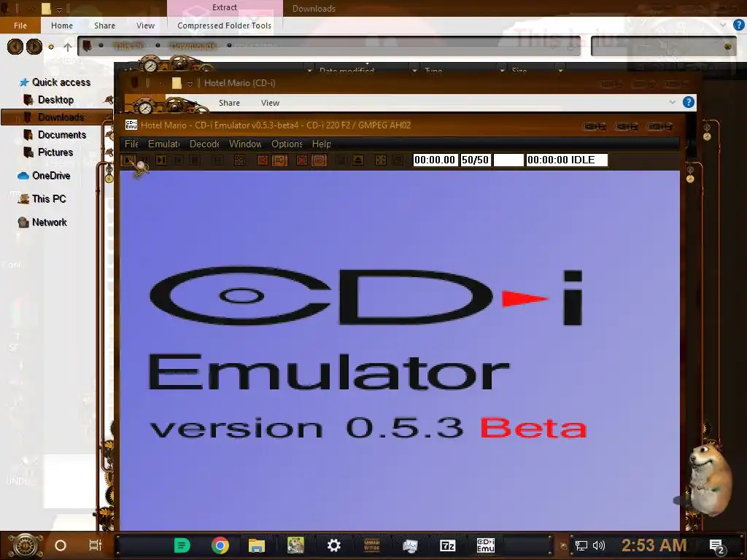Expand the ribbon chevron in Downloads window

723,25
